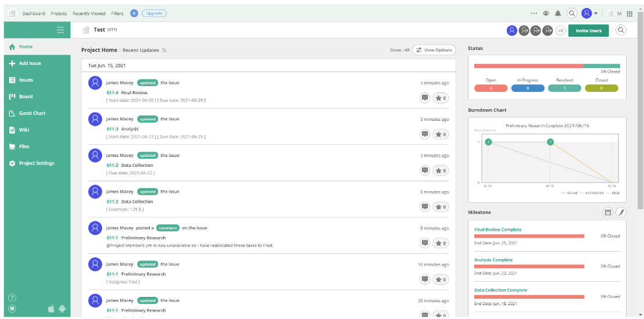Click the Upgrade button

coord(154,13)
